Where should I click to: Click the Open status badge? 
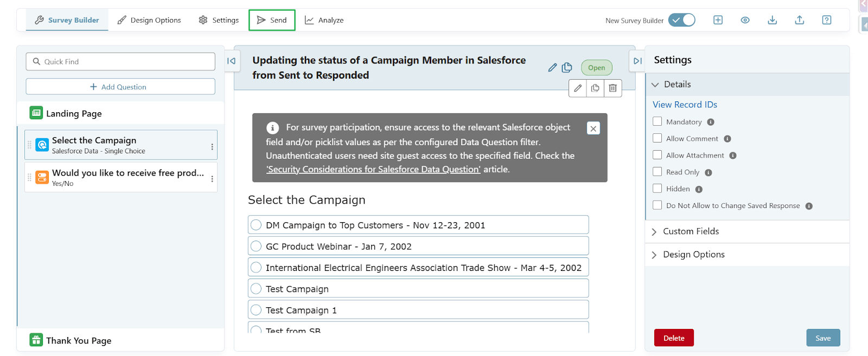pos(596,68)
